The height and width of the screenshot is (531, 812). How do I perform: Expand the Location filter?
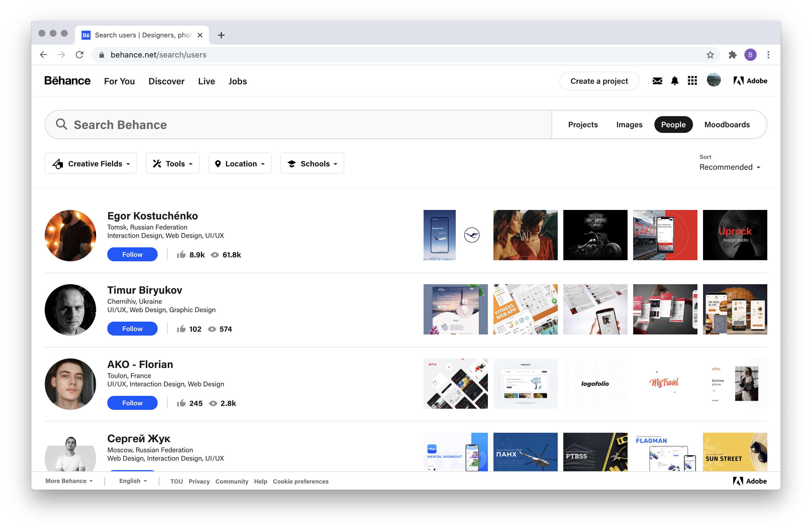240,163
